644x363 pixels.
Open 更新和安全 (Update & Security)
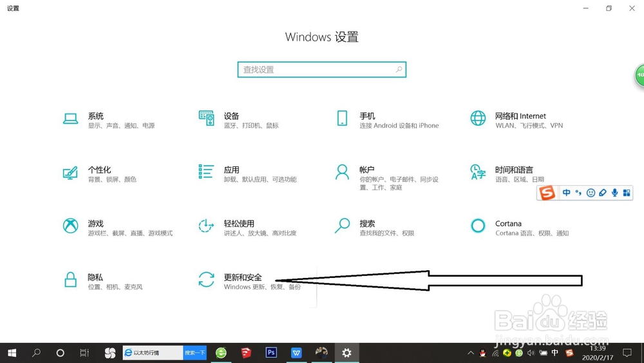pyautogui.click(x=249, y=281)
